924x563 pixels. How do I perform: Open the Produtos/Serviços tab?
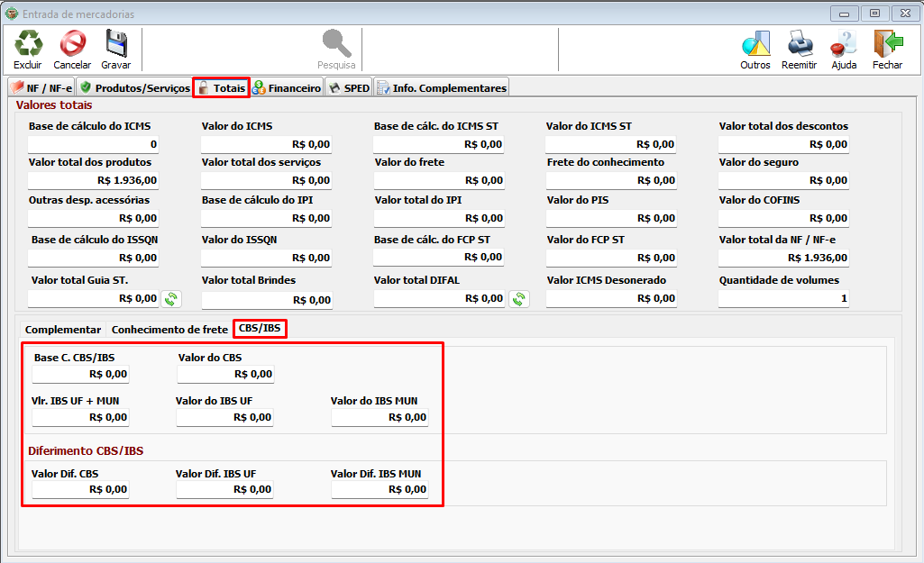click(134, 88)
